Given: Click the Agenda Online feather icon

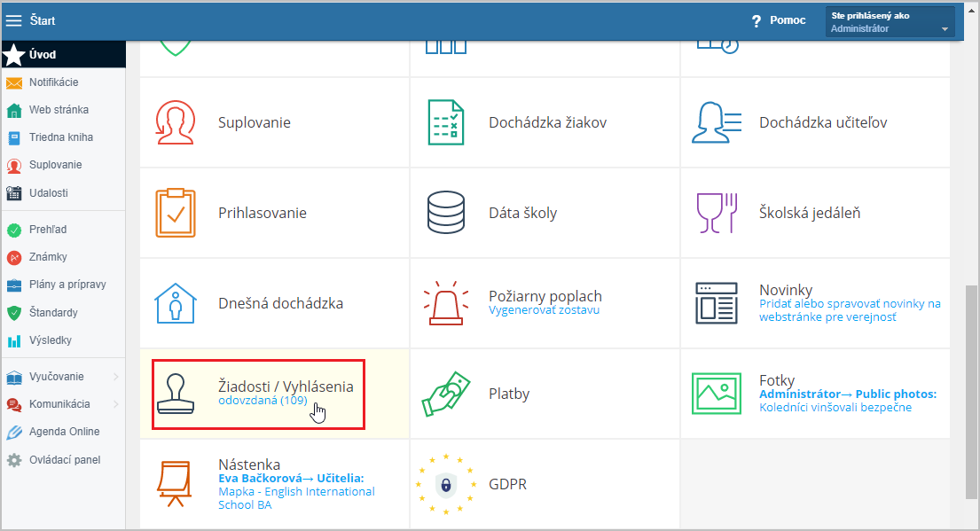Looking at the screenshot, I should click(14, 433).
